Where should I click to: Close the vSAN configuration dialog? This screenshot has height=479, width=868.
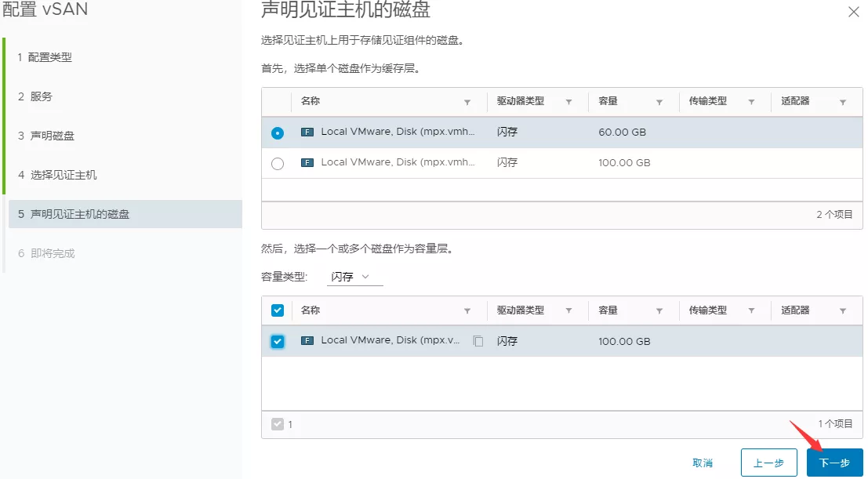853,12
